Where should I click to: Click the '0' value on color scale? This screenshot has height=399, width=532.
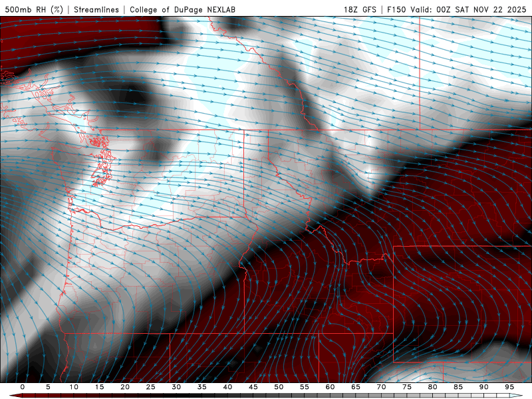tap(23, 387)
